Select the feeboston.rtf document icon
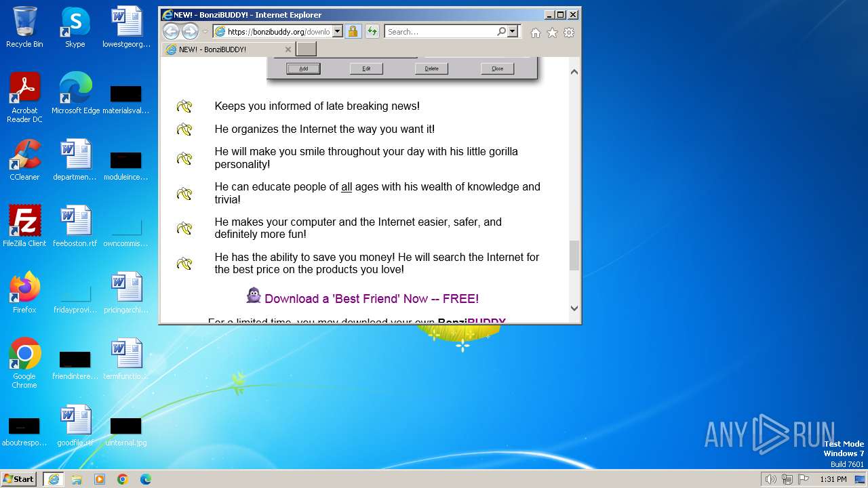The height and width of the screenshot is (488, 868). pyautogui.click(x=75, y=226)
